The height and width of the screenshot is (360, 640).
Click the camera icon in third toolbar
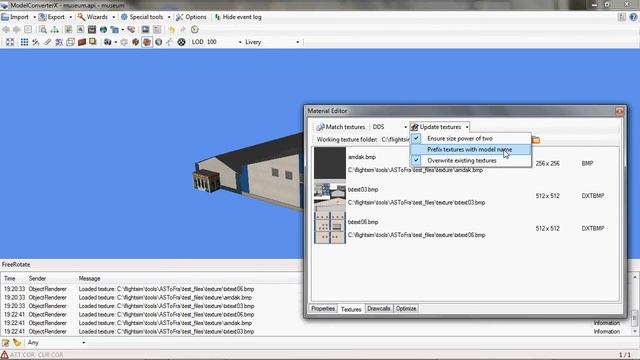tap(107, 42)
